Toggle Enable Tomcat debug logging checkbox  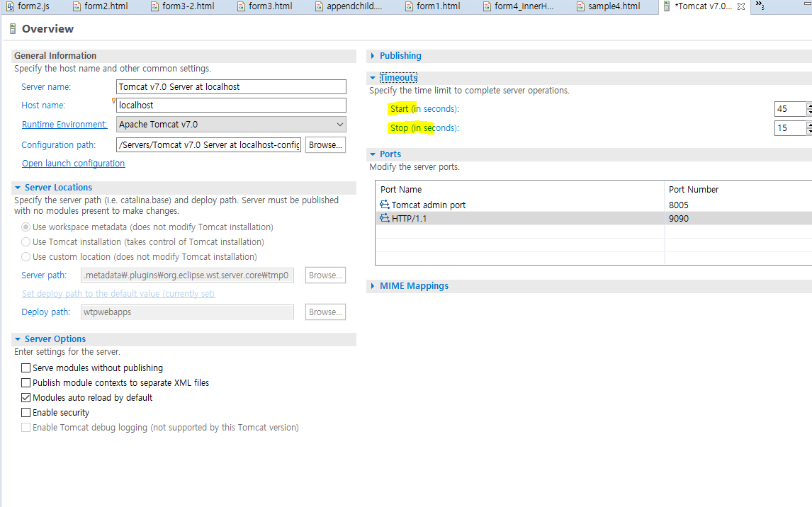point(26,427)
